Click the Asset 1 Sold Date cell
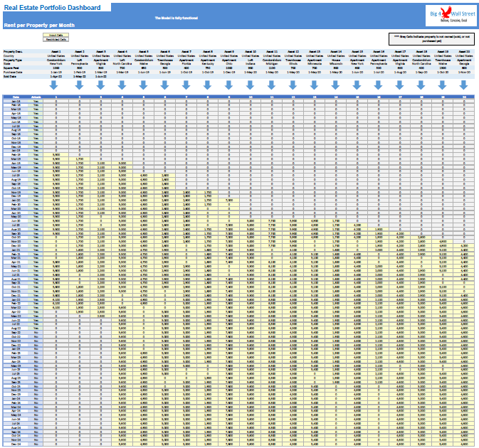 [x=56, y=77]
